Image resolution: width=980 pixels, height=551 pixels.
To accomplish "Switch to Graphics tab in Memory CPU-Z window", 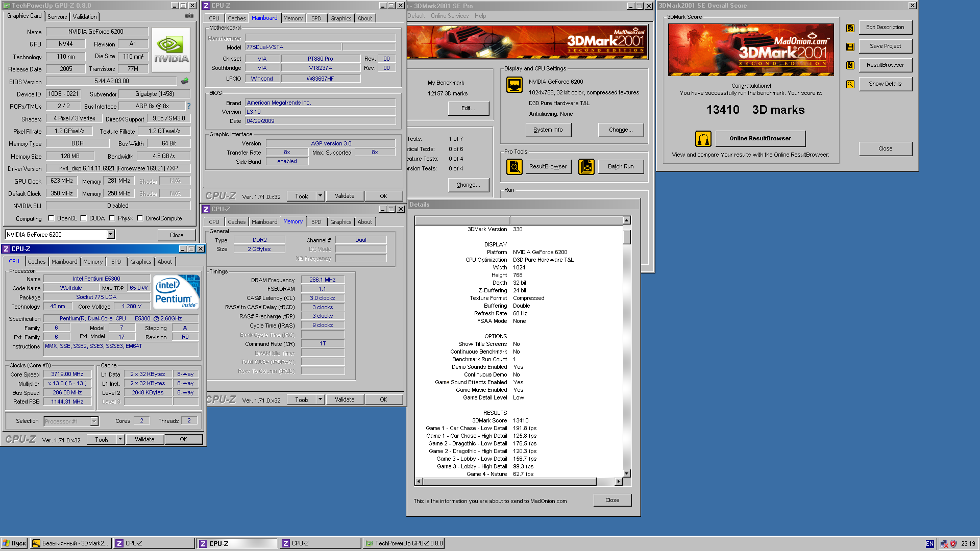I will (340, 222).
